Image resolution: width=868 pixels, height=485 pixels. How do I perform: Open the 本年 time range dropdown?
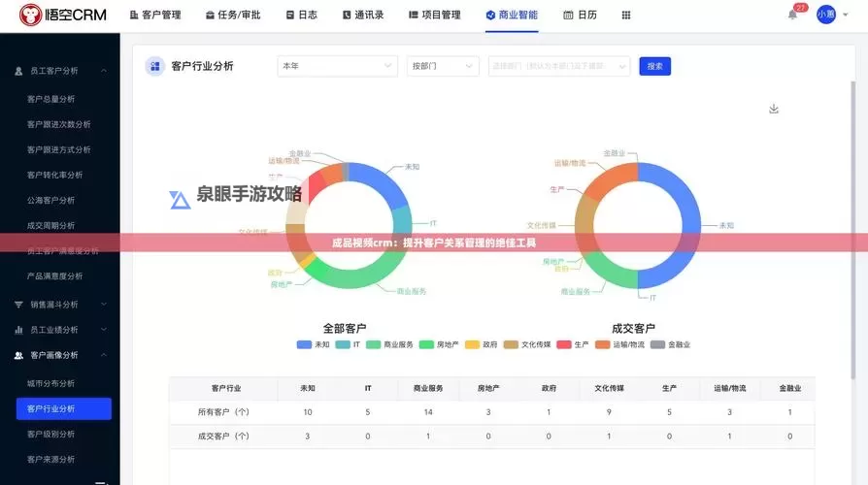click(337, 66)
